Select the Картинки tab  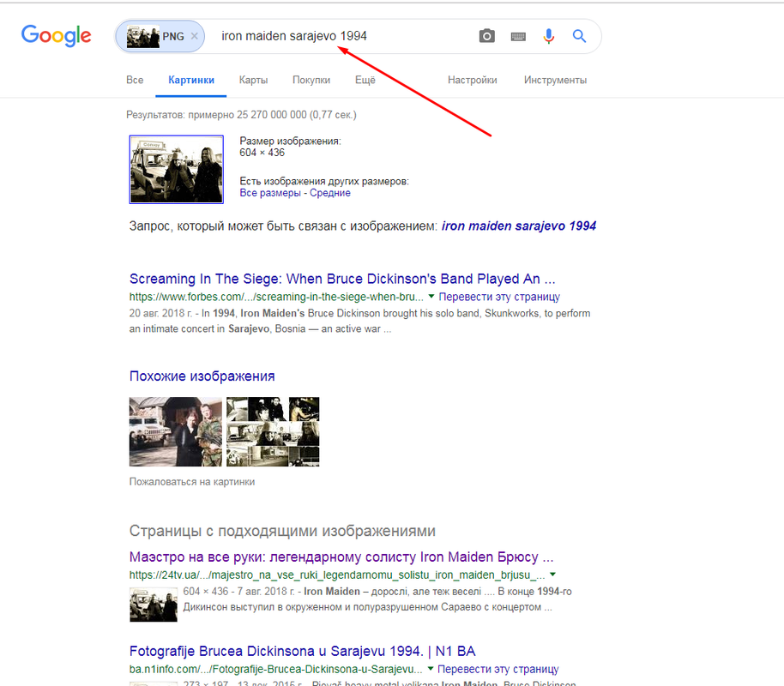pyautogui.click(x=191, y=80)
